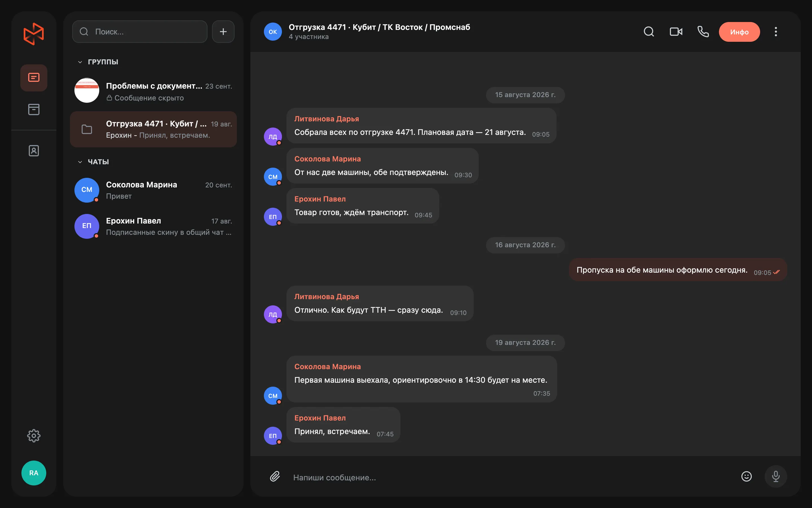Screen dimensions: 812x508
Task: Open the RA profile avatar
Action: click(x=34, y=473)
